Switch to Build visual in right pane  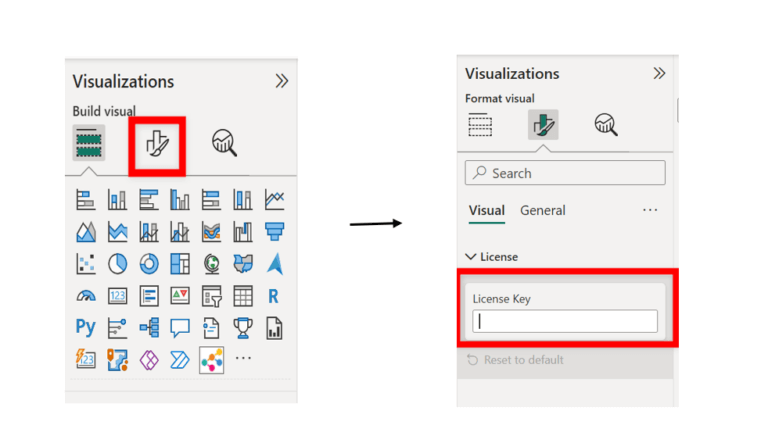(x=480, y=124)
